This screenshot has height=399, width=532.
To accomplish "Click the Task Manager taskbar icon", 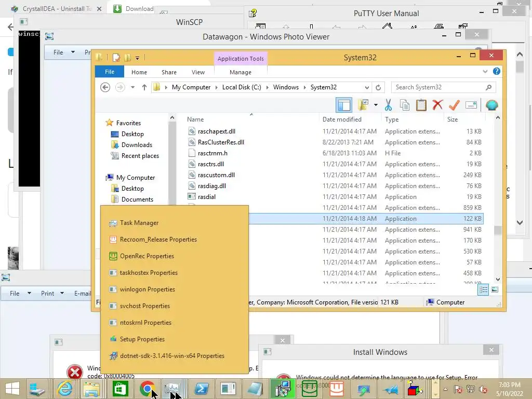I will tap(172, 389).
